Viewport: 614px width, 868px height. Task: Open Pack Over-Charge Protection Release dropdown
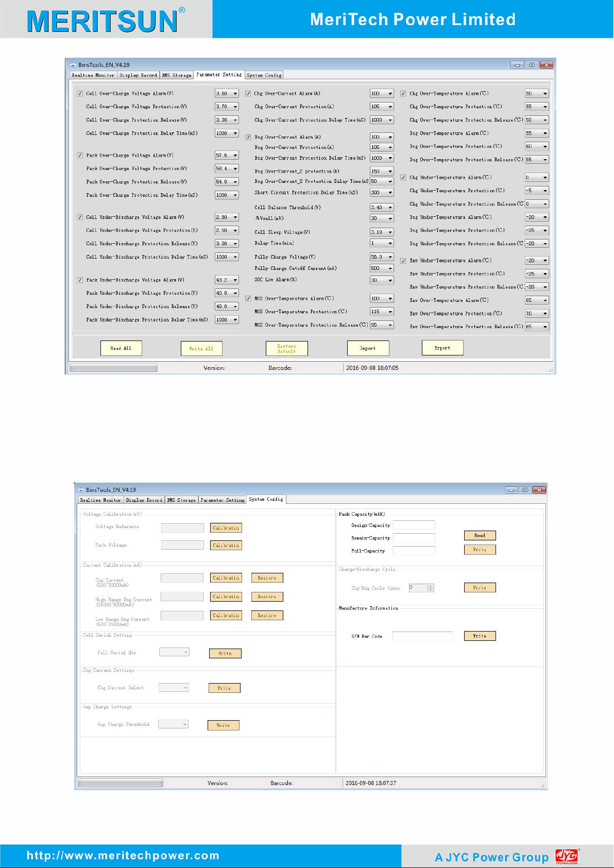tap(227, 182)
